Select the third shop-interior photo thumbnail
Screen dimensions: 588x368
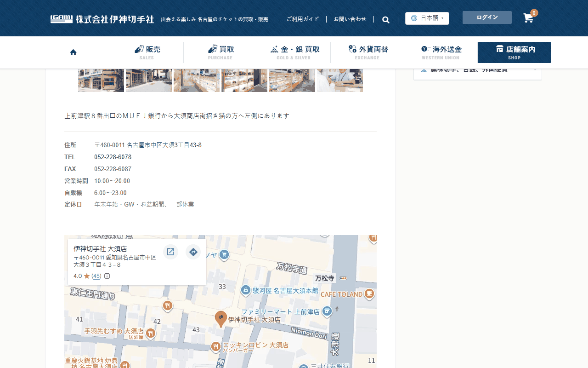click(197, 80)
